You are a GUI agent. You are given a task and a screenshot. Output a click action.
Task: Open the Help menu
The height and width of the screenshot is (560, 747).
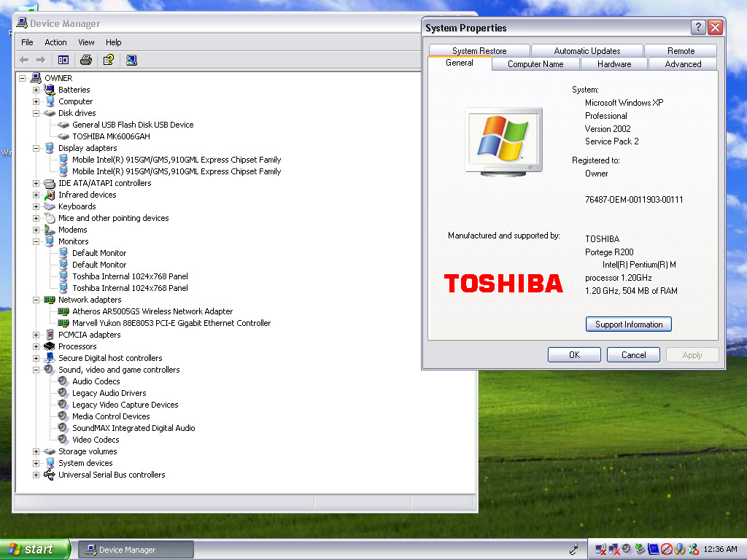pos(113,42)
